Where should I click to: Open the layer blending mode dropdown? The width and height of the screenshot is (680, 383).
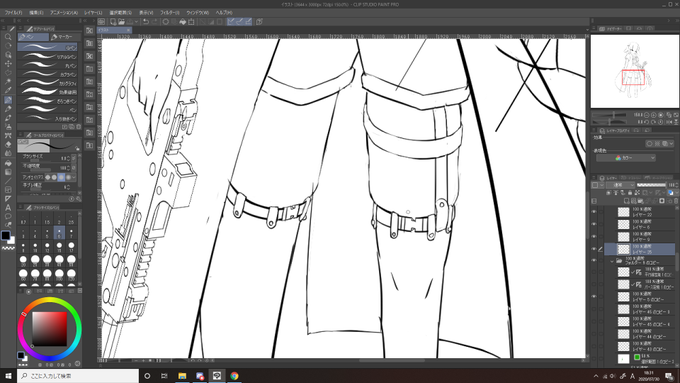click(620, 185)
